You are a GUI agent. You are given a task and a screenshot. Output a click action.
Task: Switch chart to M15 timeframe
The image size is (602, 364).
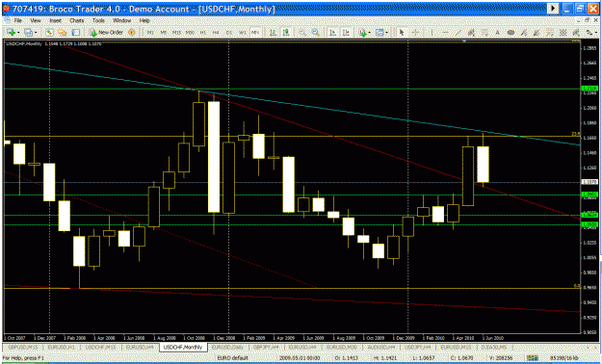176,33
